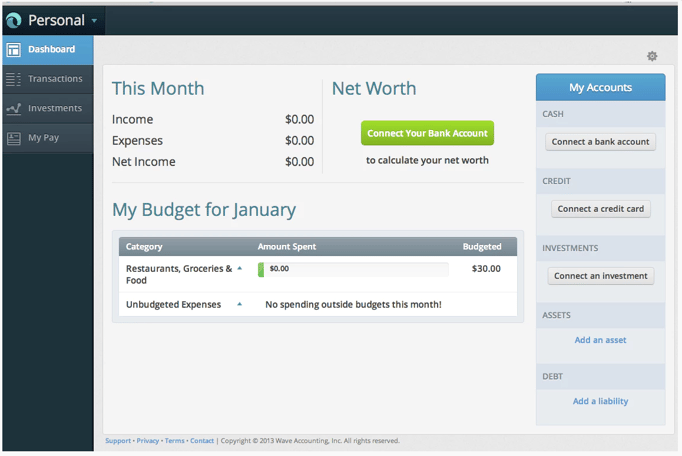This screenshot has width=682, height=456.
Task: Click Connect an investment button
Action: tap(600, 276)
